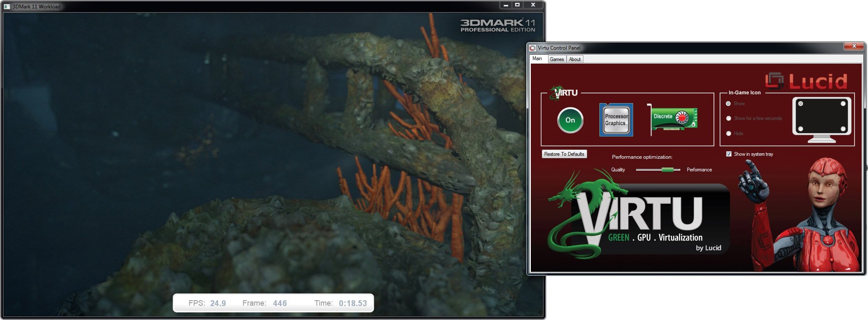
Task: Pick bottom-right icon position on monitor
Action: pos(843,129)
